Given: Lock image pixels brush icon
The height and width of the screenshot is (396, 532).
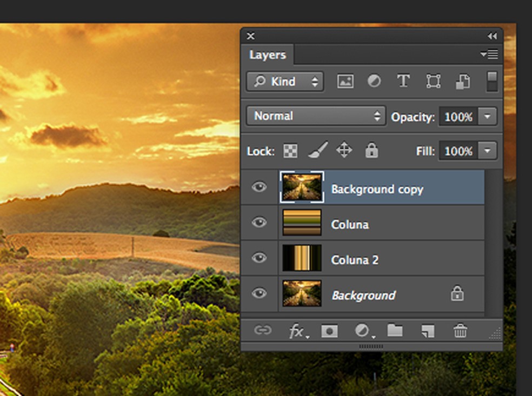Looking at the screenshot, I should pyautogui.click(x=318, y=151).
